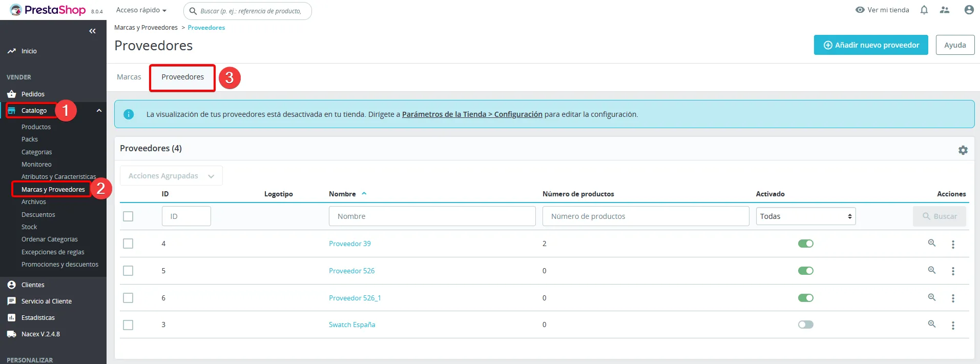Image resolution: width=980 pixels, height=364 pixels.
Task: Click Añadir nuevo proveedor button
Action: point(871,45)
